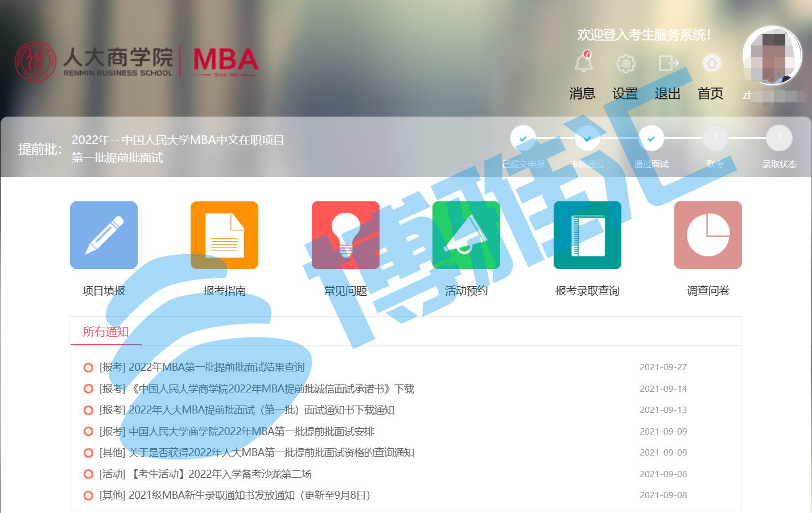Click the date 2021-09-27

pyautogui.click(x=663, y=367)
